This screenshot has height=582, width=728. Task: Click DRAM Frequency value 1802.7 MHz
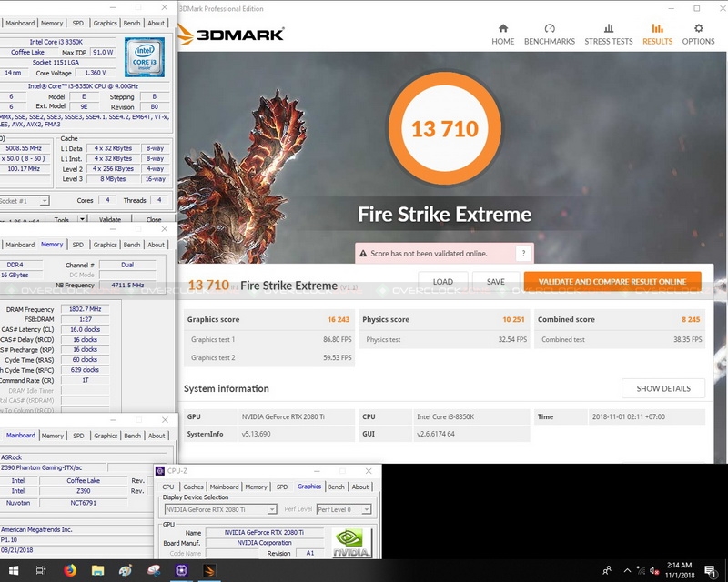tap(85, 309)
